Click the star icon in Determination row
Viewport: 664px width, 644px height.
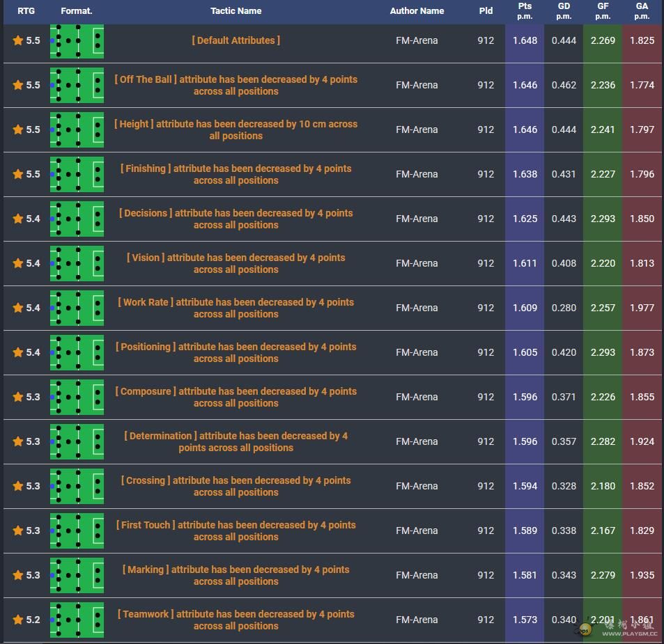(x=18, y=441)
